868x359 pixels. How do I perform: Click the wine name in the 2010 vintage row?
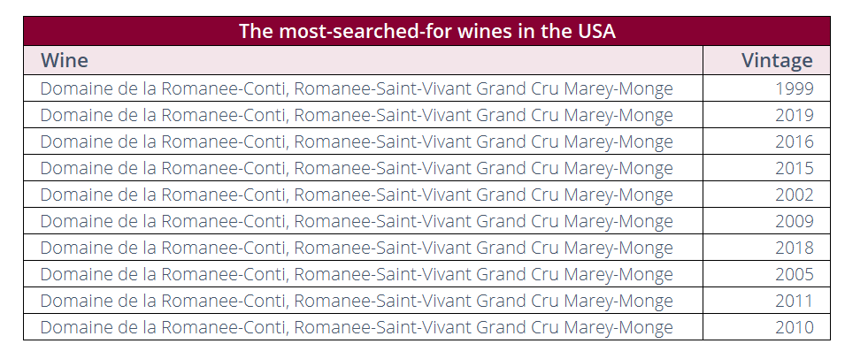[357, 327]
